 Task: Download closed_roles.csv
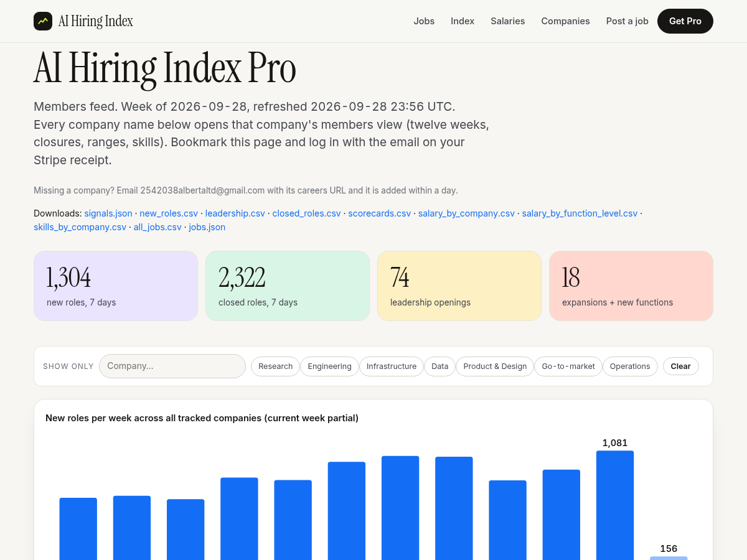tap(306, 213)
